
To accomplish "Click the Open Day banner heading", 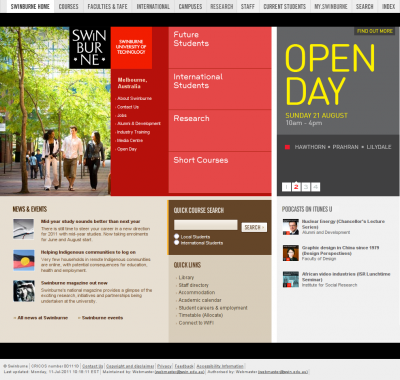I will pyautogui.click(x=330, y=75).
